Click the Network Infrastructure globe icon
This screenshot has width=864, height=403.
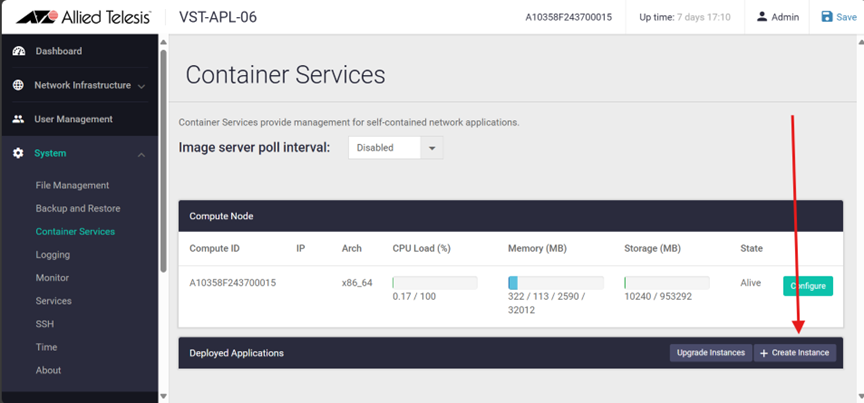[18, 85]
